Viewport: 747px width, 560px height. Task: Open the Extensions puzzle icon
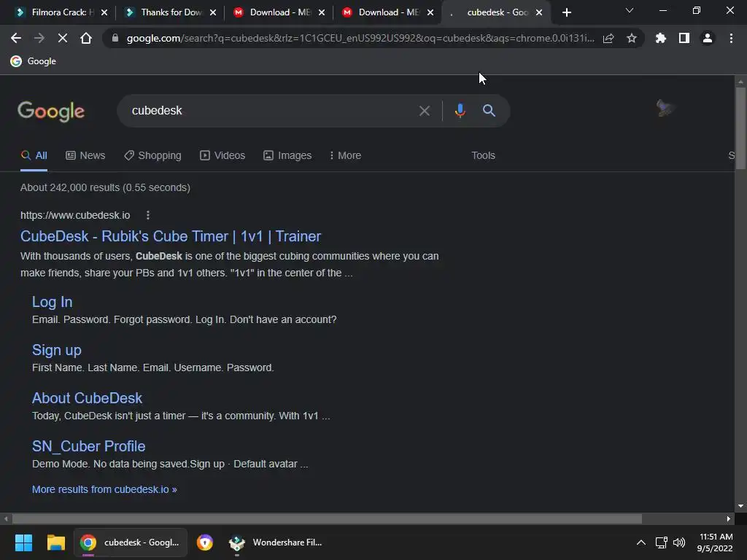[660, 38]
